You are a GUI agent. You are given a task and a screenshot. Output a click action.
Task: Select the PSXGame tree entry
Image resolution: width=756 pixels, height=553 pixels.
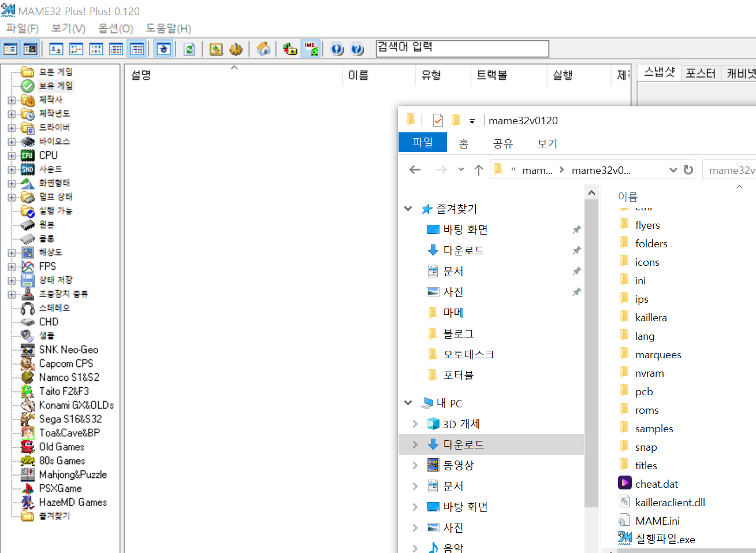pos(60,488)
